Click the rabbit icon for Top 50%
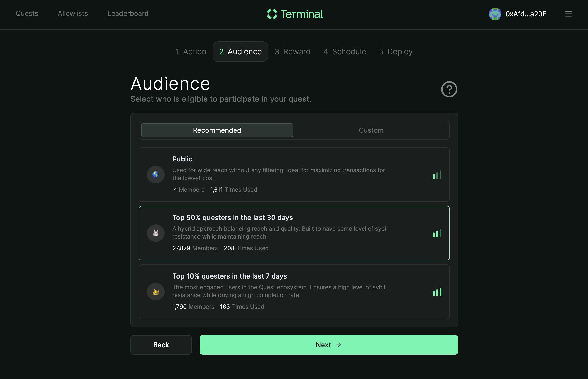This screenshot has height=379, width=588. coord(156,233)
